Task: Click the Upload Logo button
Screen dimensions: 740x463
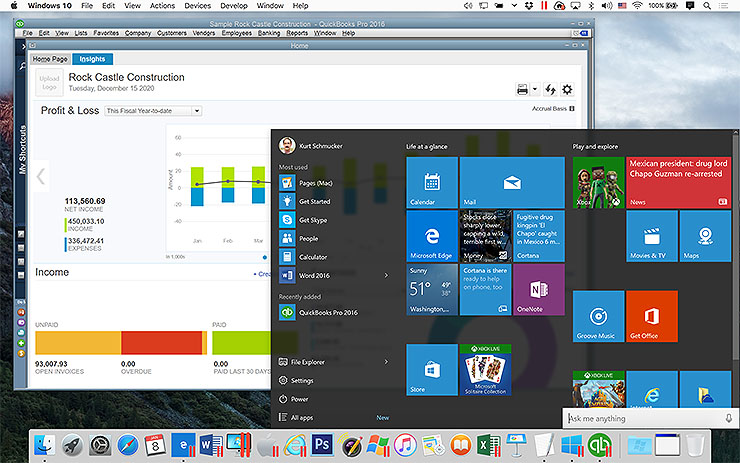Action: click(x=49, y=83)
